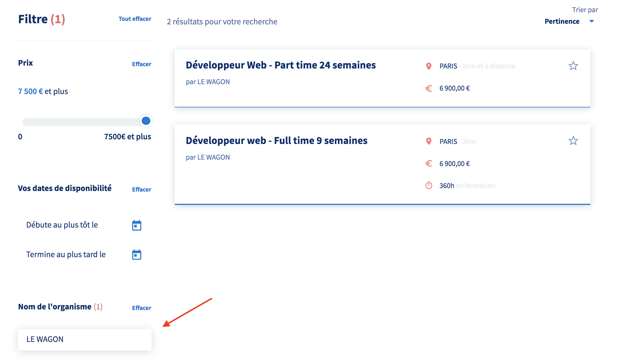Click the slider minimum label 0
The height and width of the screenshot is (364, 638).
[x=20, y=137]
